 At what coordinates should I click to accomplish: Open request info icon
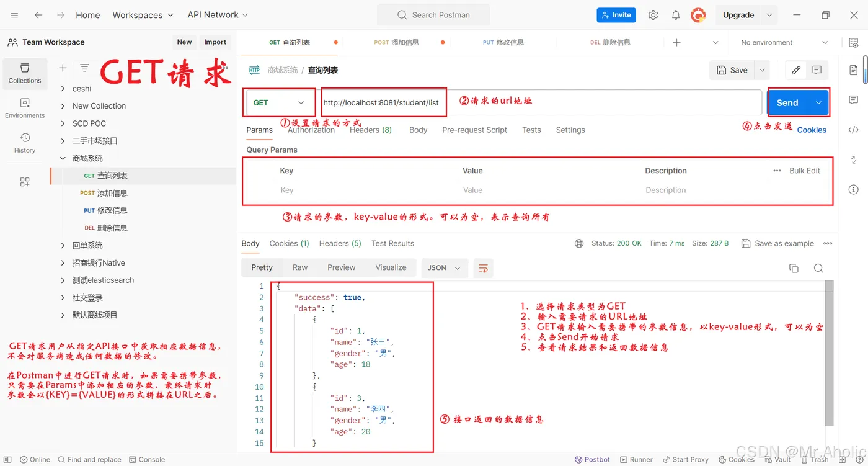853,189
